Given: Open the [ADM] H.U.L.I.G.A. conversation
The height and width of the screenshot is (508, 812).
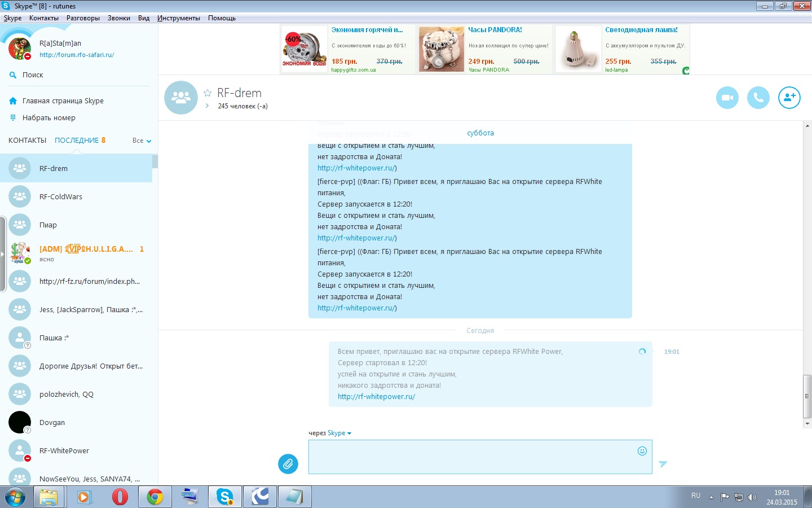Looking at the screenshot, I should 76,253.
